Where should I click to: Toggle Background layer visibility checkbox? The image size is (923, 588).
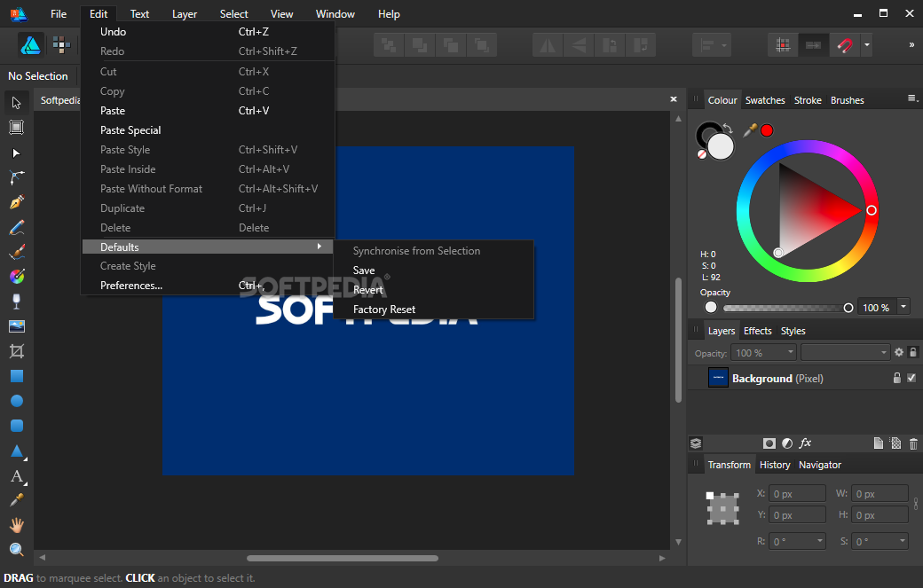pos(911,378)
